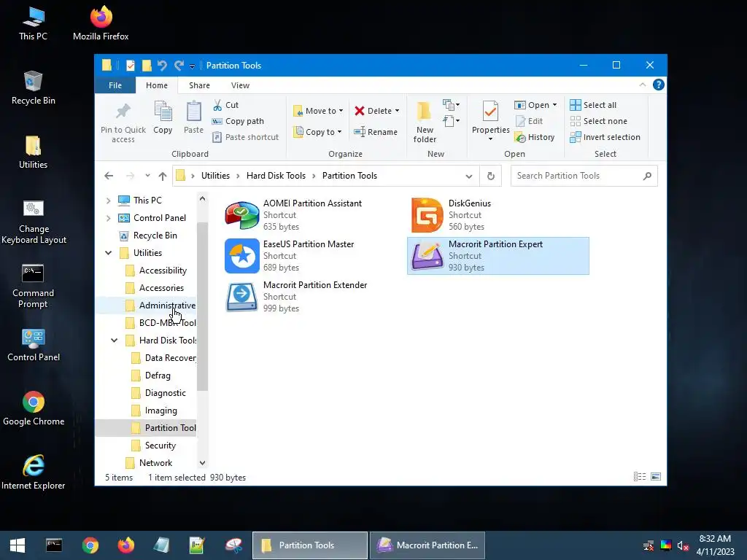
Task: Open Macrorit Partition Expert taskbar button
Action: click(x=427, y=545)
